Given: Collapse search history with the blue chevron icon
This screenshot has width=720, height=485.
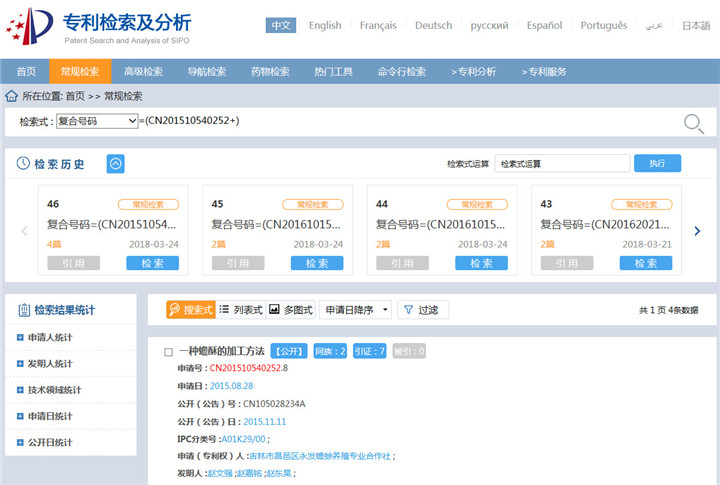Looking at the screenshot, I should click(115, 164).
